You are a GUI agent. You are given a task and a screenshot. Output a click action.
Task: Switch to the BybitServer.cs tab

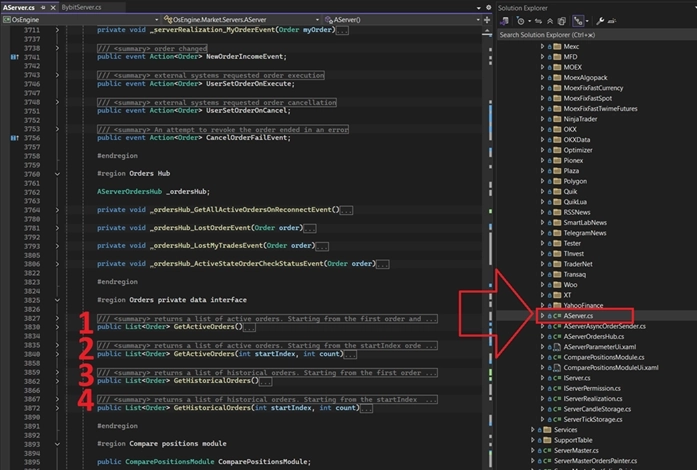click(x=83, y=6)
